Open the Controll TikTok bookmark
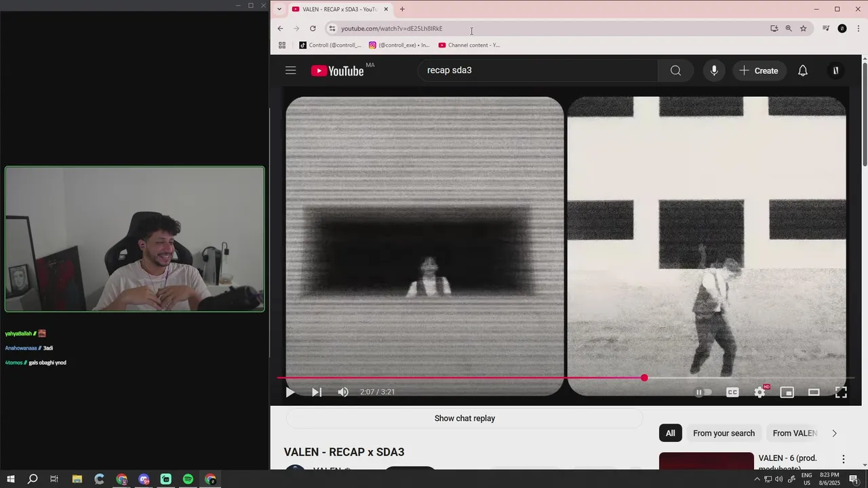This screenshot has height=488, width=868. coord(330,45)
